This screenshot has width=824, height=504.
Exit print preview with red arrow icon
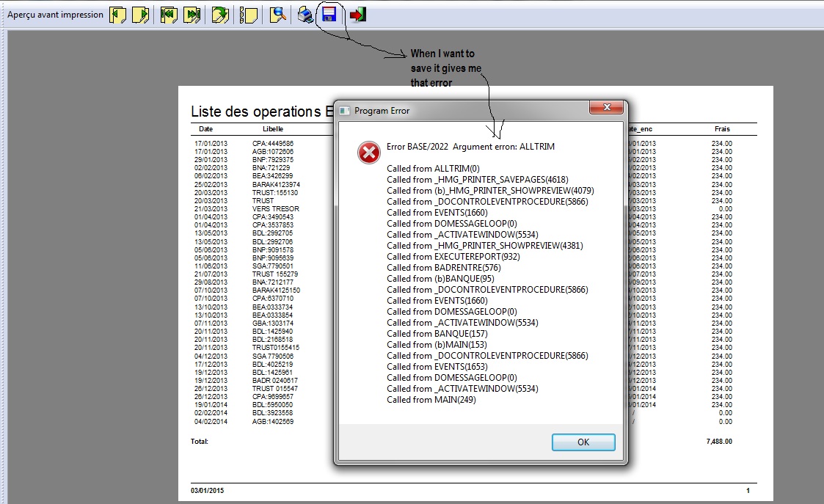(x=357, y=15)
